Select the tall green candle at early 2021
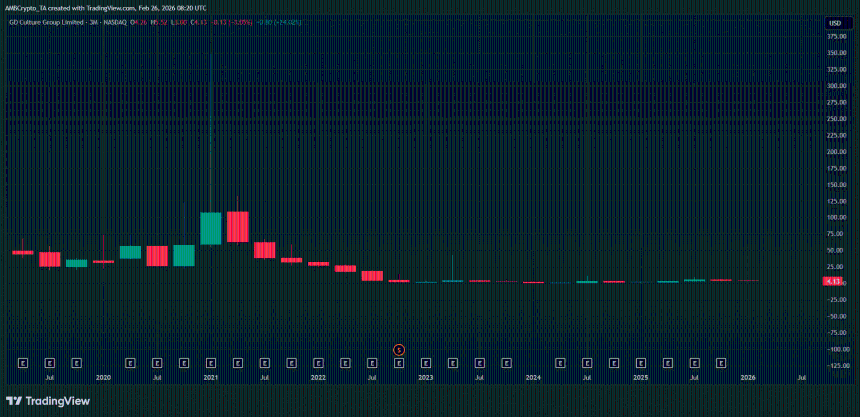Image resolution: width=860 pixels, height=417 pixels. pyautogui.click(x=211, y=228)
